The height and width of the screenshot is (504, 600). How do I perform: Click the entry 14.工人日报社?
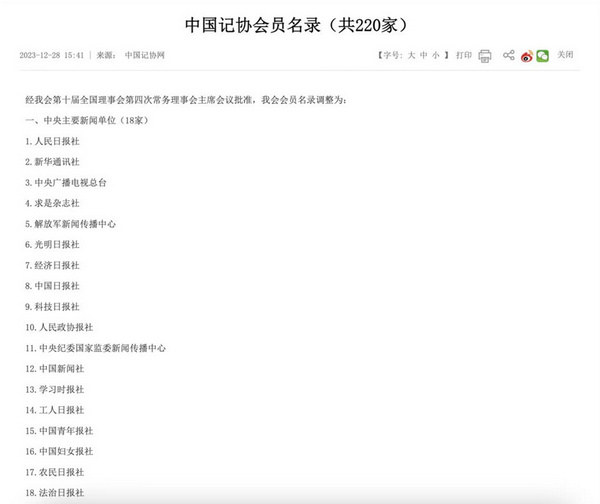tap(55, 410)
